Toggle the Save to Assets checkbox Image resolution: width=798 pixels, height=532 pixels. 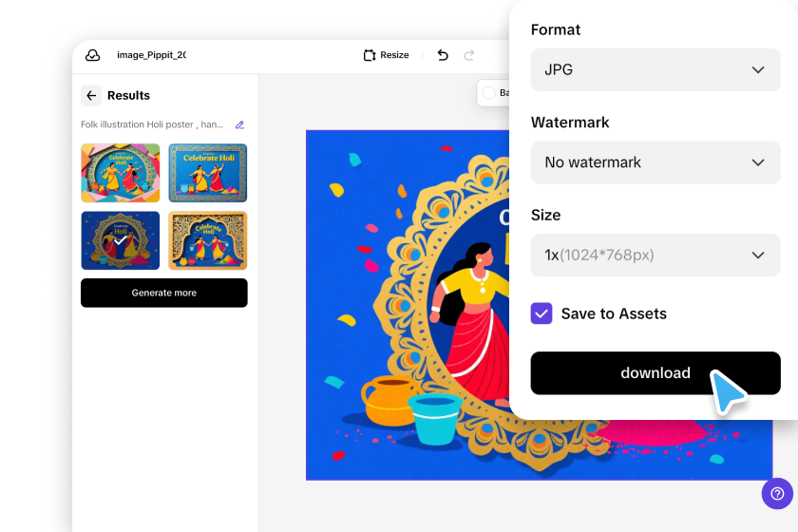coord(541,313)
